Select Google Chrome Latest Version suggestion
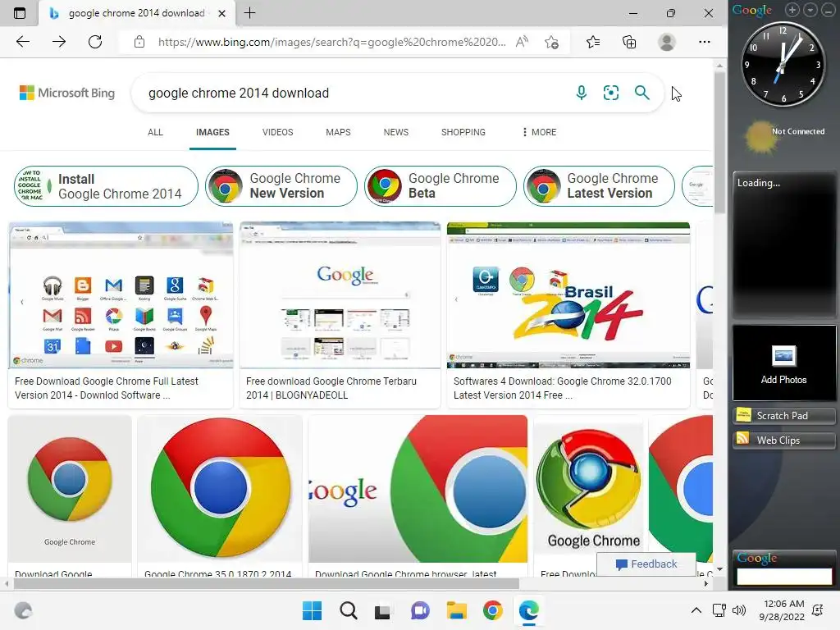840x630 pixels. pos(599,186)
